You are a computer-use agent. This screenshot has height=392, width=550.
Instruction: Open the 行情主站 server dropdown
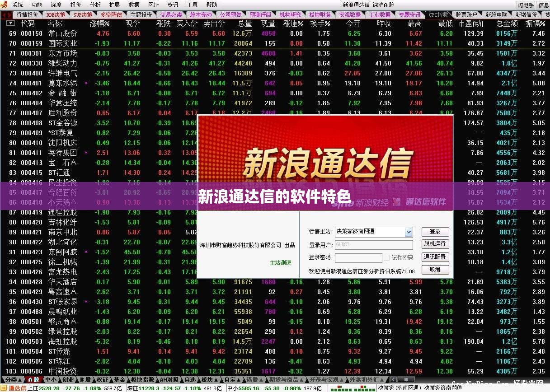pos(409,232)
